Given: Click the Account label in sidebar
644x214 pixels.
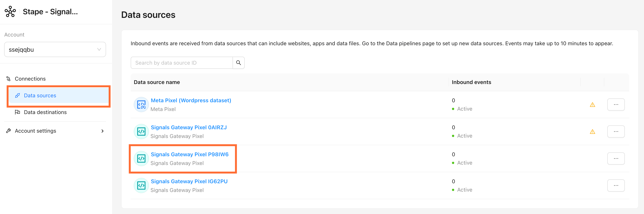Looking at the screenshot, I should [14, 35].
